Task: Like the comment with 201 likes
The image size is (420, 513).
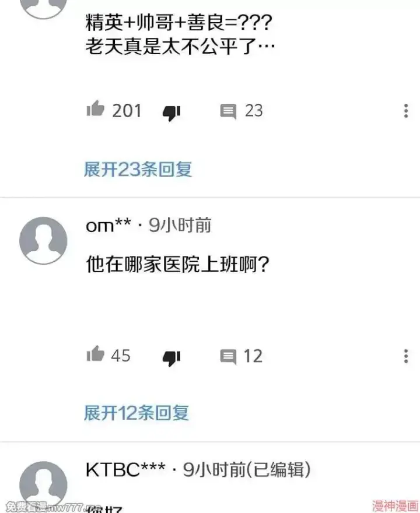Action: tap(95, 109)
